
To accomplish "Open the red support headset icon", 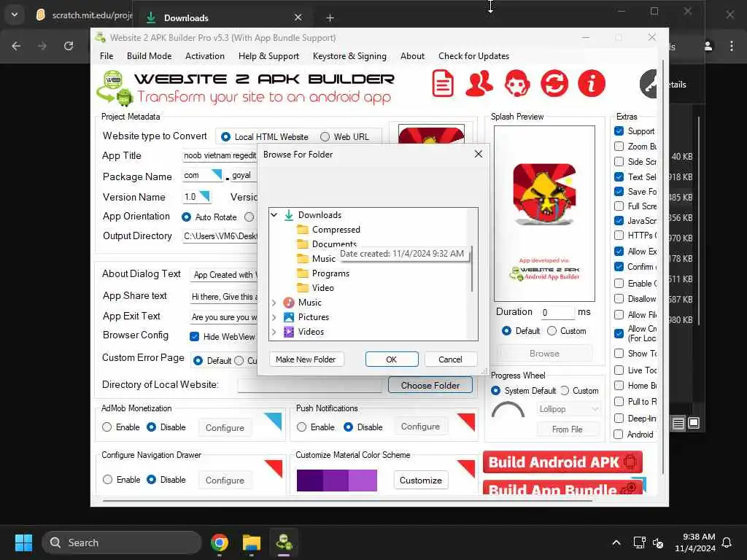I will coord(517,83).
